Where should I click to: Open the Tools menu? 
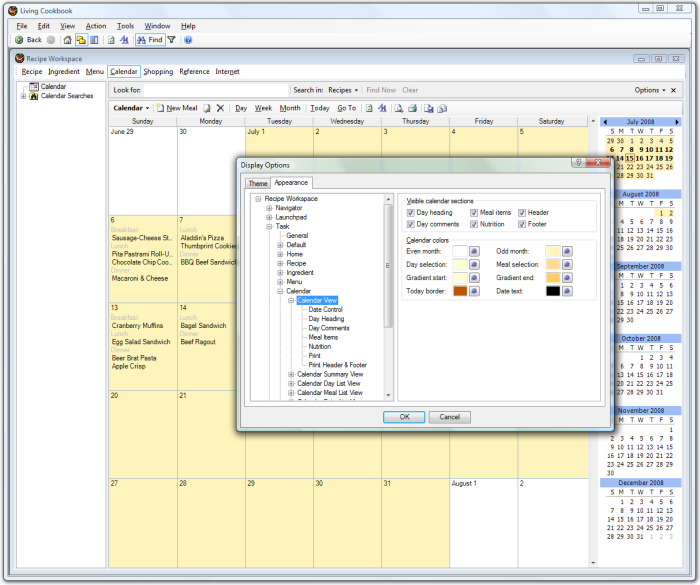coord(125,26)
